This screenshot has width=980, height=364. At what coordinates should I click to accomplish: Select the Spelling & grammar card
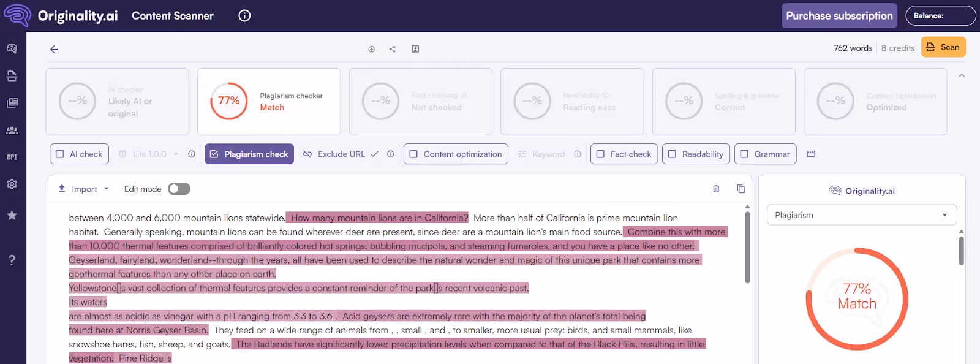[724, 102]
